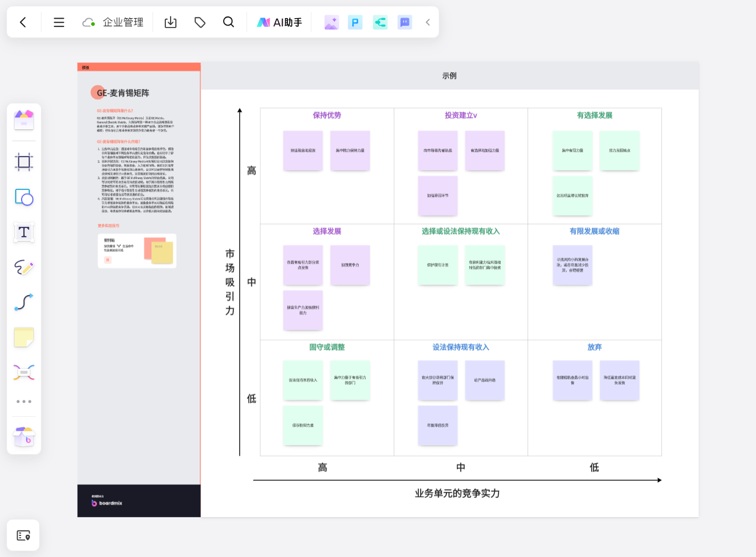Select the only sticky note under 有限发展或收缩
The image size is (756, 557).
pyautogui.click(x=573, y=265)
